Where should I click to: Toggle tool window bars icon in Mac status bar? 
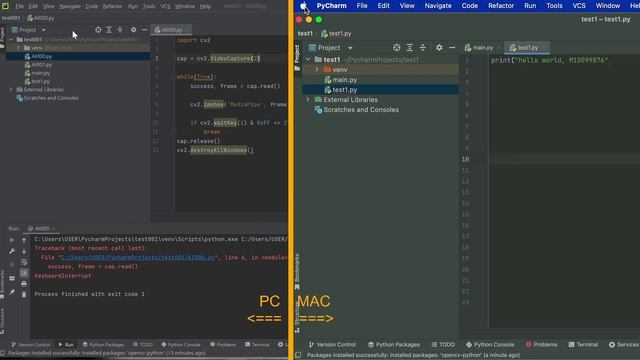pos(298,355)
